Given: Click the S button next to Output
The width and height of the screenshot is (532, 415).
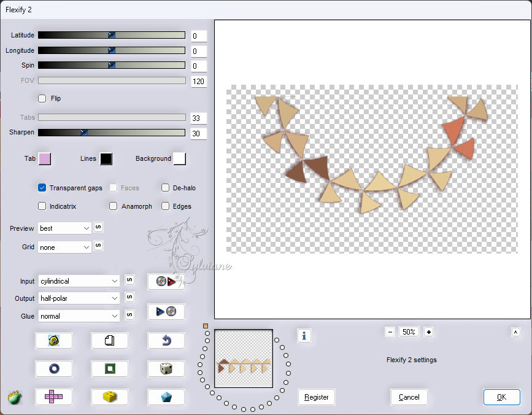Looking at the screenshot, I should pos(129,297).
